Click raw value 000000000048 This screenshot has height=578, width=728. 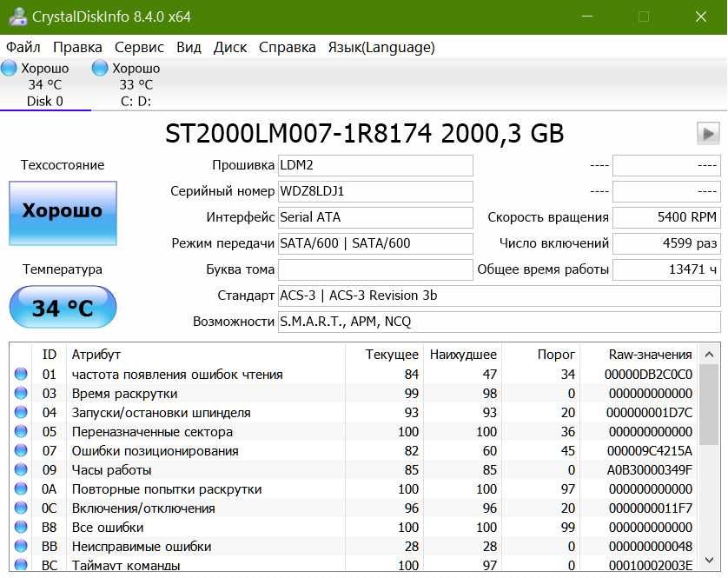click(651, 547)
